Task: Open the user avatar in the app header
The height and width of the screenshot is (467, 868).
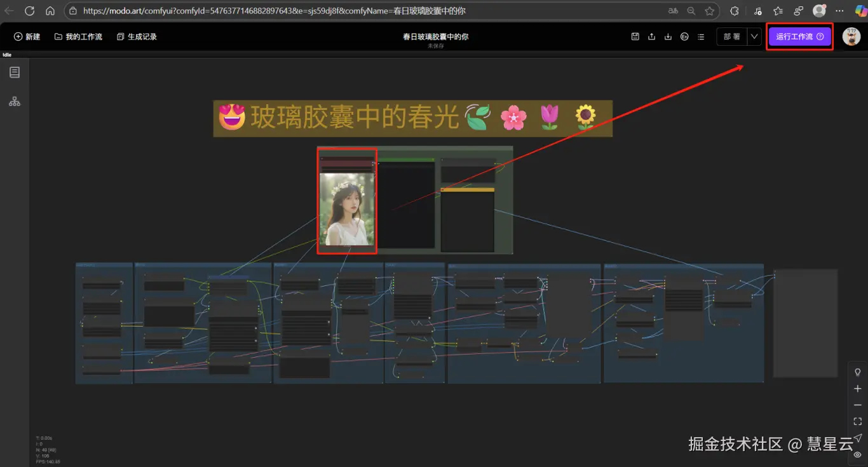Action: (851, 36)
